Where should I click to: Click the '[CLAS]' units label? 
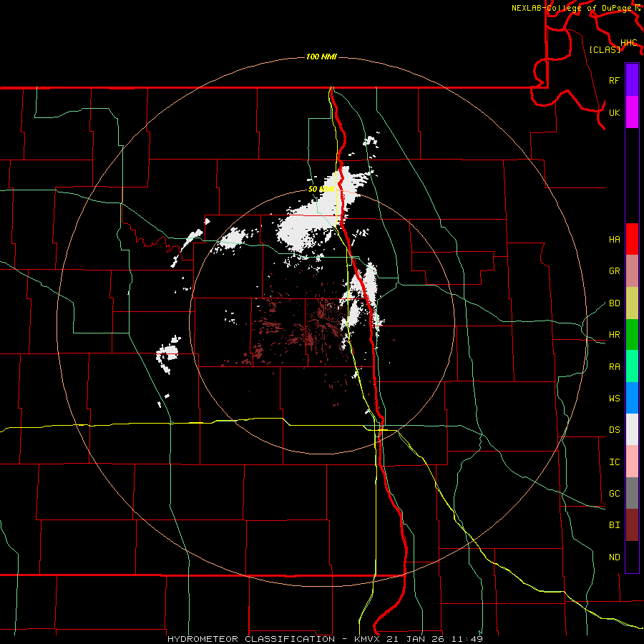pyautogui.click(x=605, y=49)
